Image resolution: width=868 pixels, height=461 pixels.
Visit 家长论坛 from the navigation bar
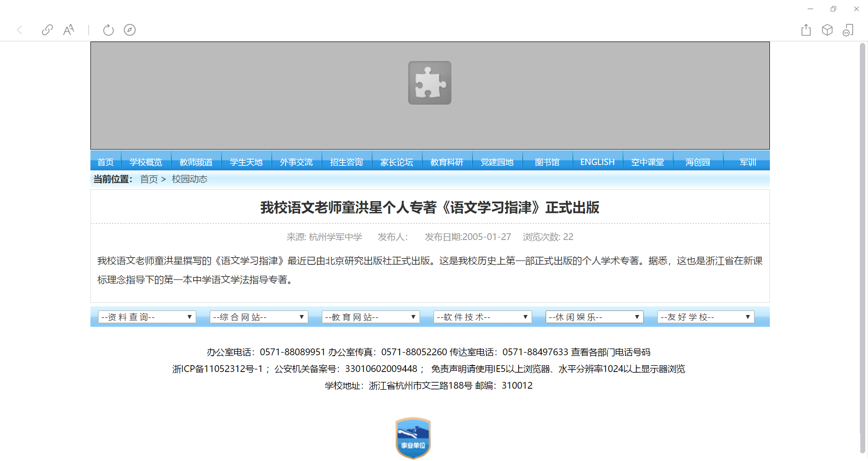396,162
